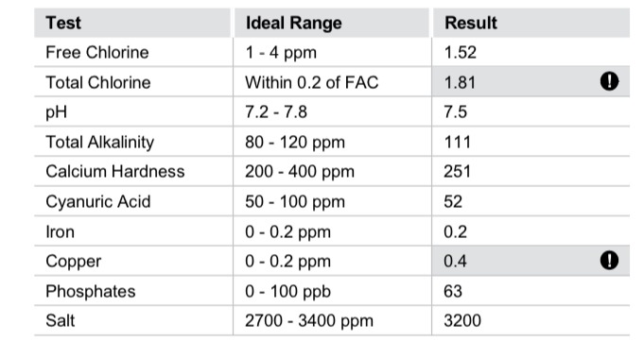Select the Test column header
644x341 pixels.
coord(63,23)
